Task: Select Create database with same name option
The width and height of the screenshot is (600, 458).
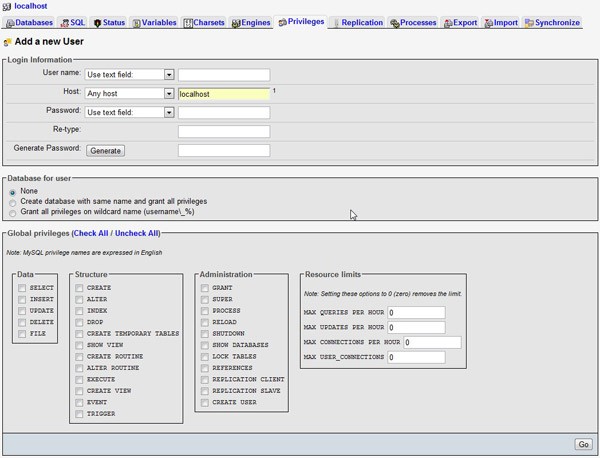Action: (13, 203)
